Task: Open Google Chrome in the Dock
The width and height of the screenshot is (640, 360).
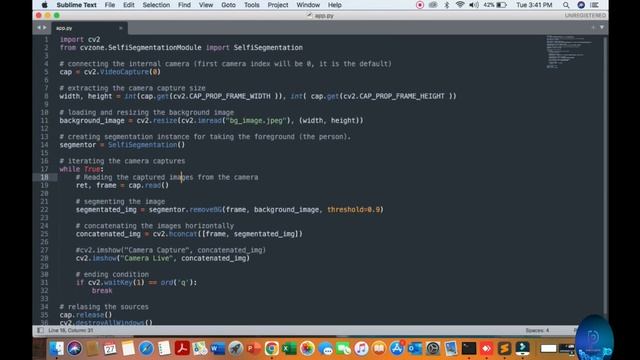Action: click(271, 348)
